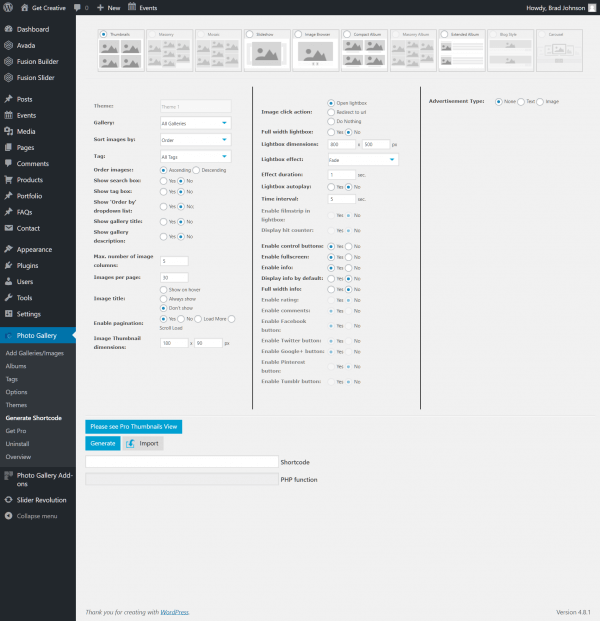Image resolution: width=600 pixels, height=621 pixels.
Task: Click the Settings icon in sidebar
Action: pos(8,314)
